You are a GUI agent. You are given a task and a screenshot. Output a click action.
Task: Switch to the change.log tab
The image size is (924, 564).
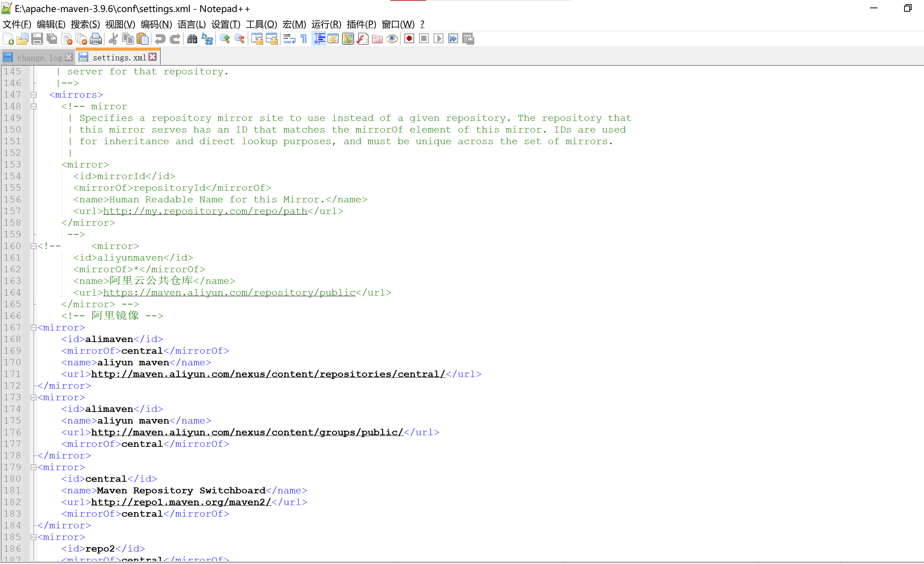(39, 58)
